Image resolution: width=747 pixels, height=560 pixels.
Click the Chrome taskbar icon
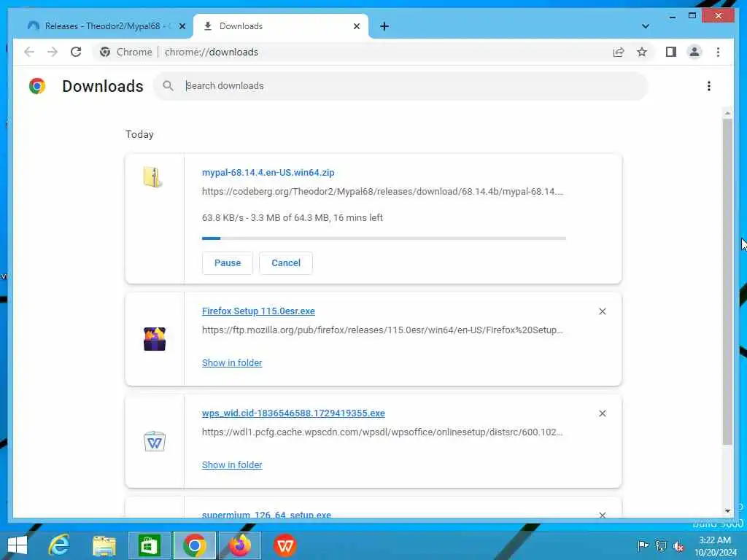[194, 545]
